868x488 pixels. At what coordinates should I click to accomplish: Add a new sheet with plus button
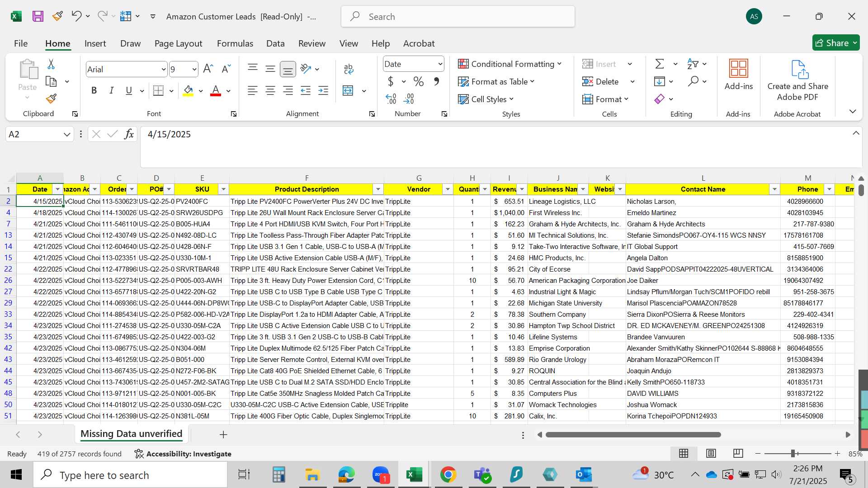click(223, 434)
